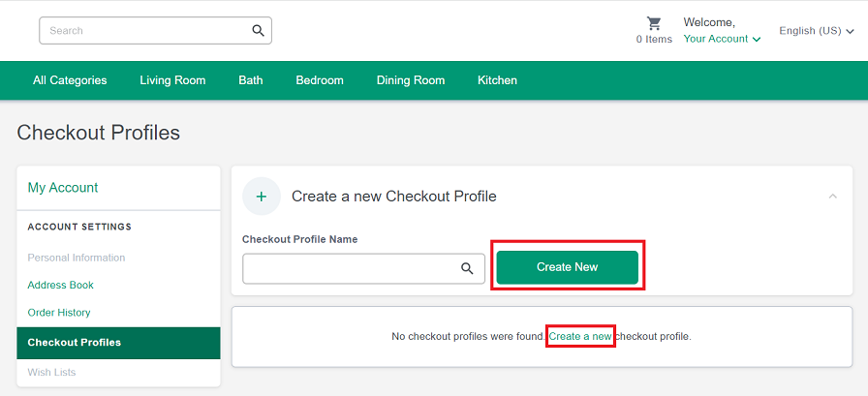Select the Bath category
The height and width of the screenshot is (396, 868).
(x=251, y=80)
